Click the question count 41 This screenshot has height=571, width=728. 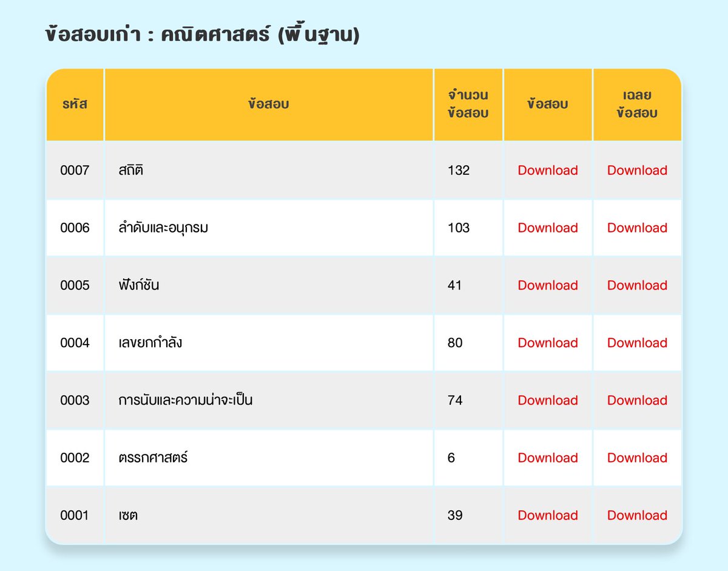point(454,285)
